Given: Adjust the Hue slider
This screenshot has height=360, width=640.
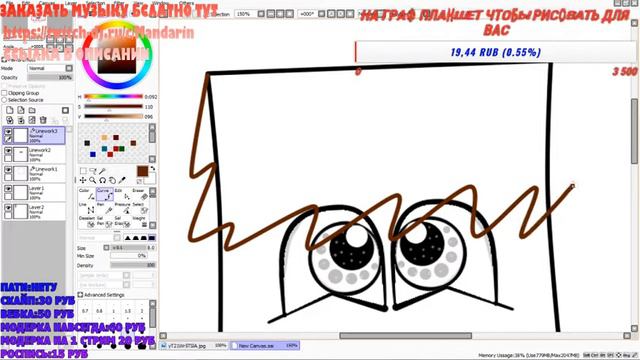Looking at the screenshot, I should pos(113,97).
